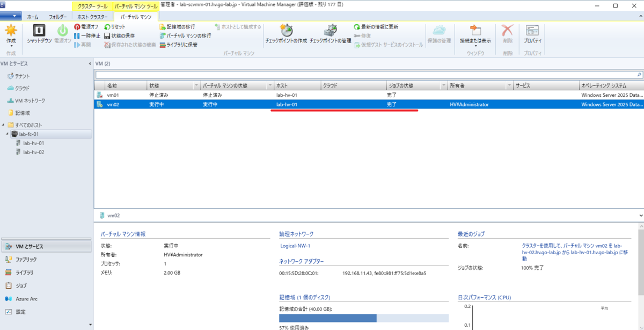Open the バーチャル マシンの状態 column filter dropdown
This screenshot has height=330, width=644.
click(x=270, y=85)
